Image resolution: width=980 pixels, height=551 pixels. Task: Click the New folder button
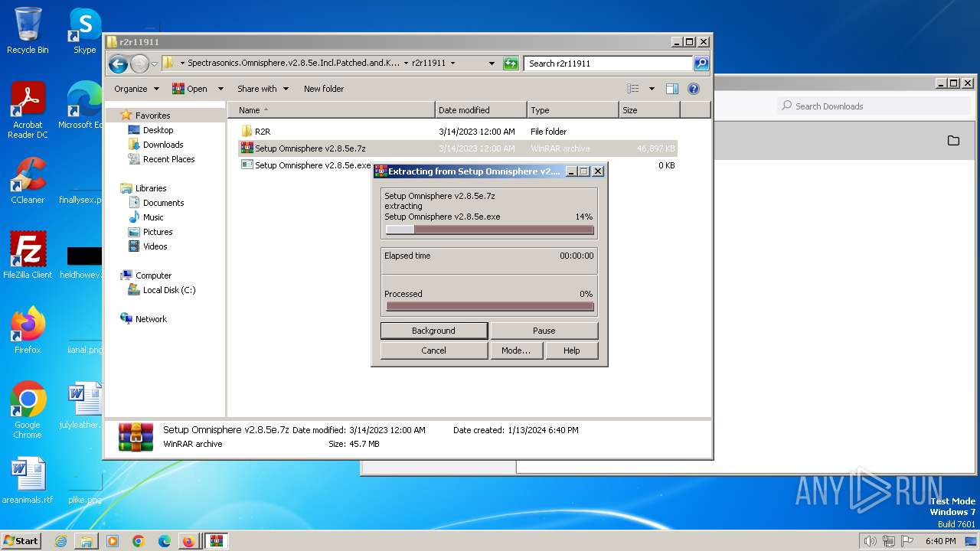(324, 89)
